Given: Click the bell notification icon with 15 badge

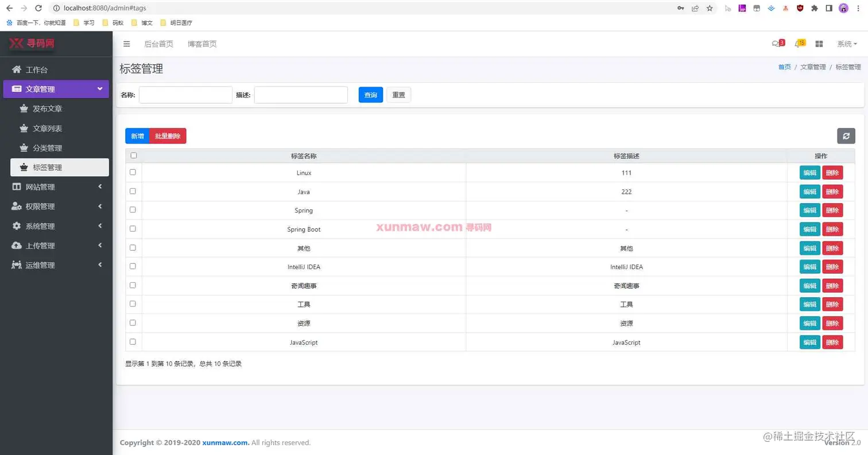Looking at the screenshot, I should click(799, 43).
